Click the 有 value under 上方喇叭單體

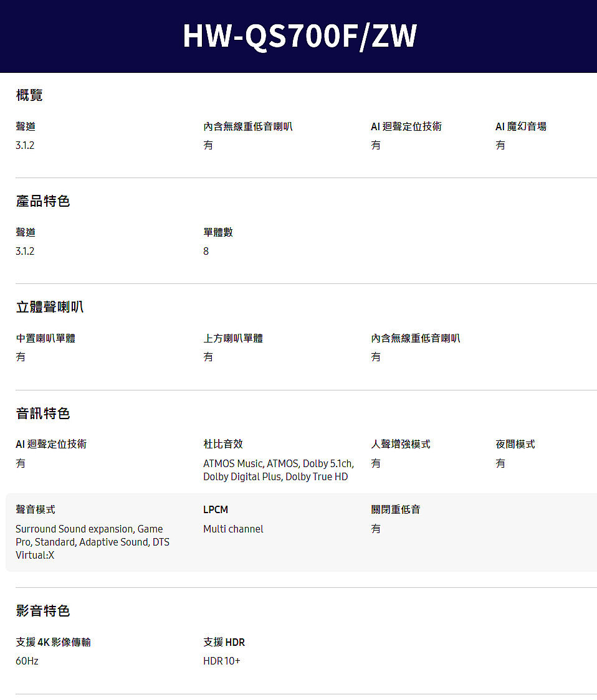pyautogui.click(x=208, y=357)
